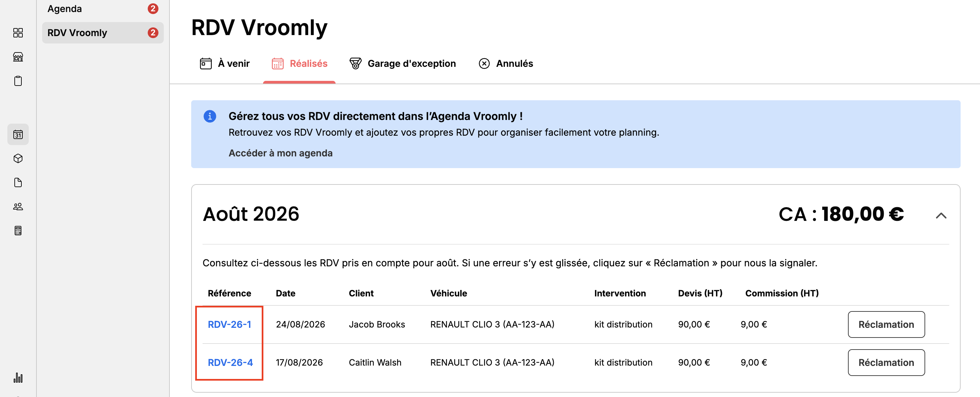
Task: Collapse the Août 2026 section
Action: [941, 216]
